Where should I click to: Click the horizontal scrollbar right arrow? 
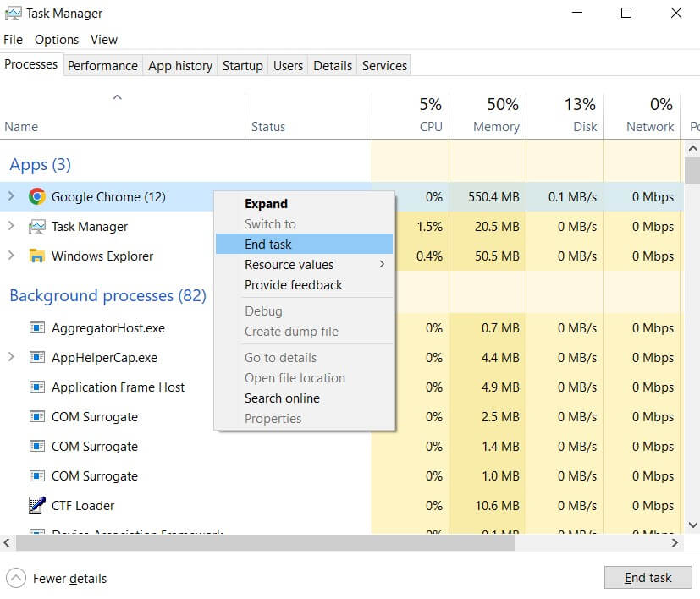pos(675,543)
